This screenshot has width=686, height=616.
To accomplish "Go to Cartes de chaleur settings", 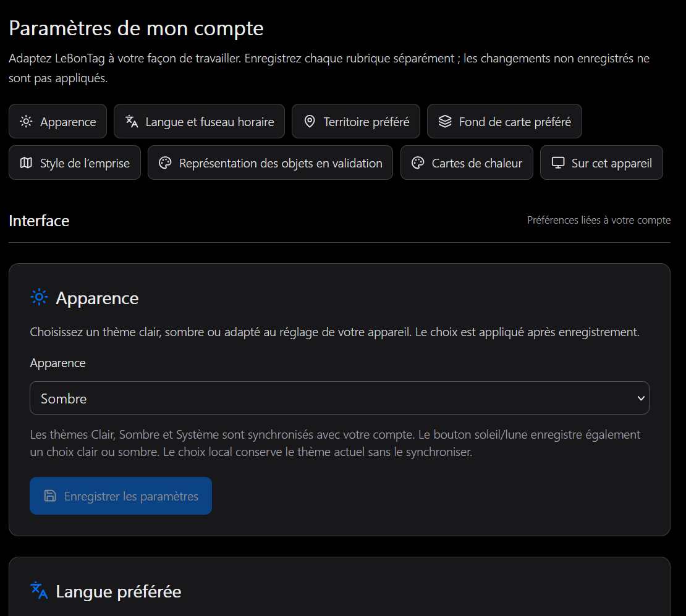I will [467, 162].
